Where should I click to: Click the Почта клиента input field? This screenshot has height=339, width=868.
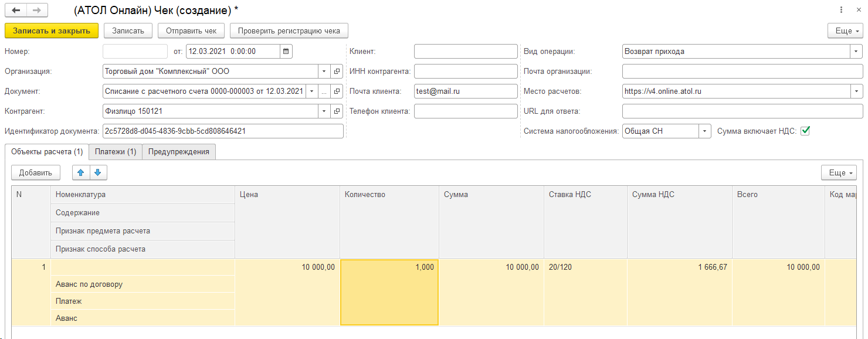[466, 91]
